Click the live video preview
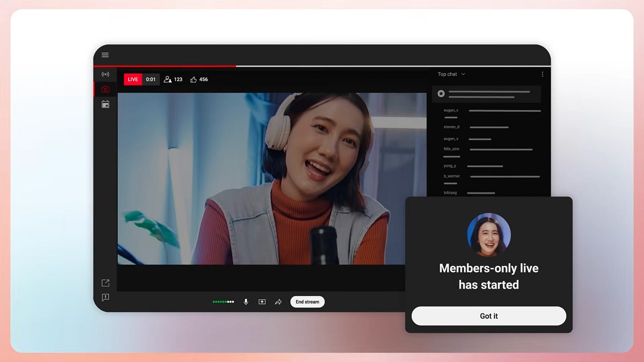The image size is (644, 362). click(x=272, y=179)
